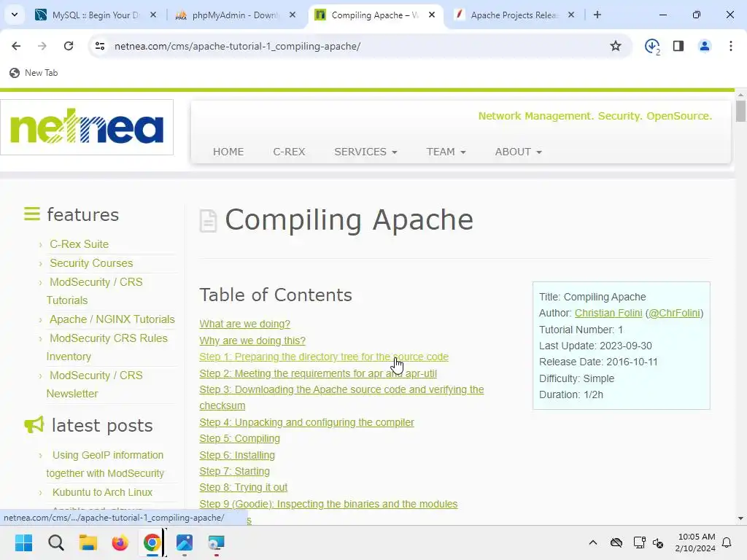The width and height of the screenshot is (747, 560).
Task: Open Security Courses sidebar link
Action: coord(91,263)
